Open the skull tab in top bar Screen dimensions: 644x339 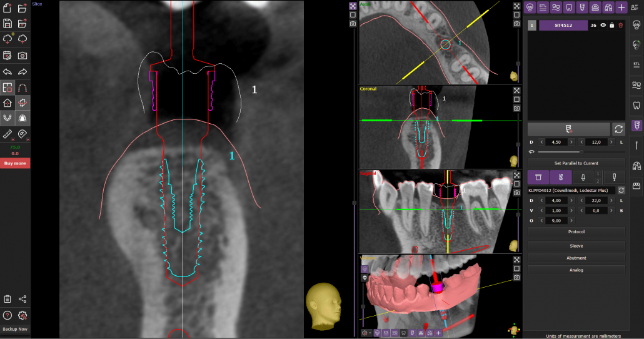tap(530, 7)
